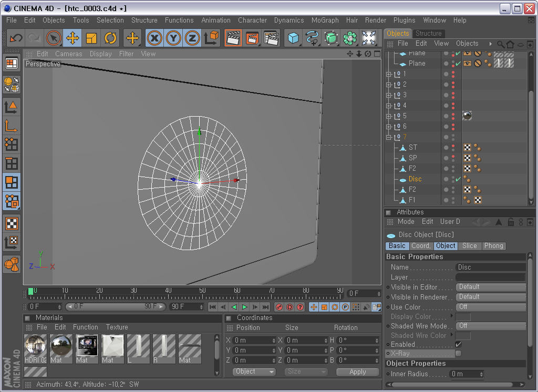Select the Live Selection tool

pyautogui.click(x=54, y=38)
